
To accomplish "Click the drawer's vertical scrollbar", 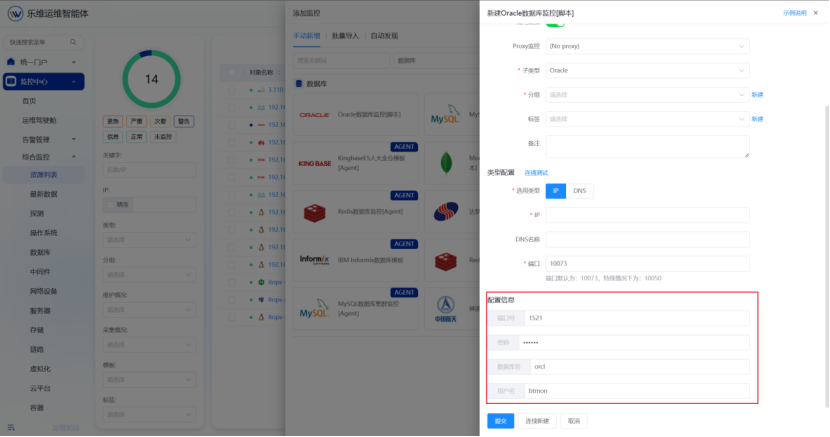I will coord(826,257).
